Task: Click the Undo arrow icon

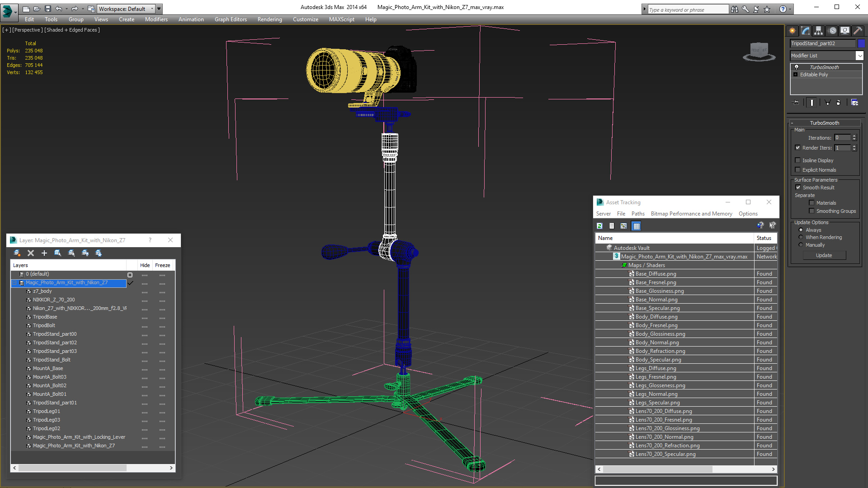Action: (58, 9)
